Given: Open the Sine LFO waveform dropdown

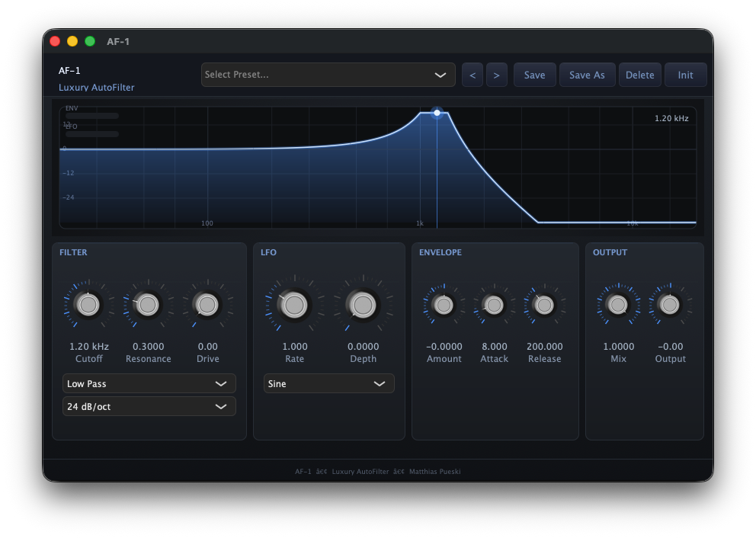Looking at the screenshot, I should [328, 384].
